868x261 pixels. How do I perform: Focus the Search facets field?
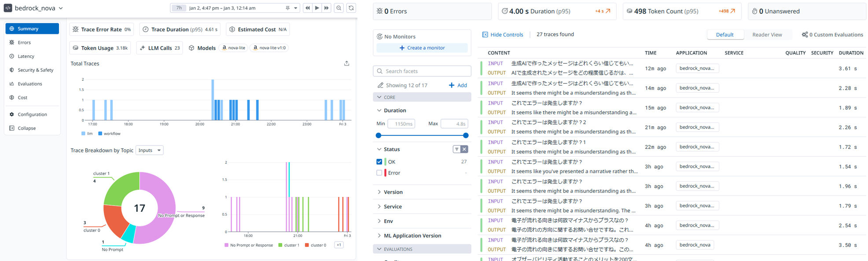click(x=422, y=71)
